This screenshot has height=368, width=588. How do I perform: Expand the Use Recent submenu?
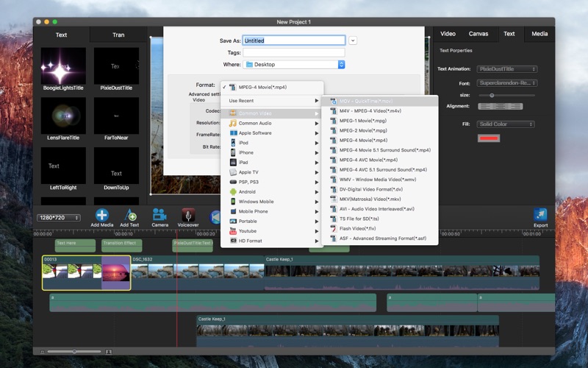272,101
